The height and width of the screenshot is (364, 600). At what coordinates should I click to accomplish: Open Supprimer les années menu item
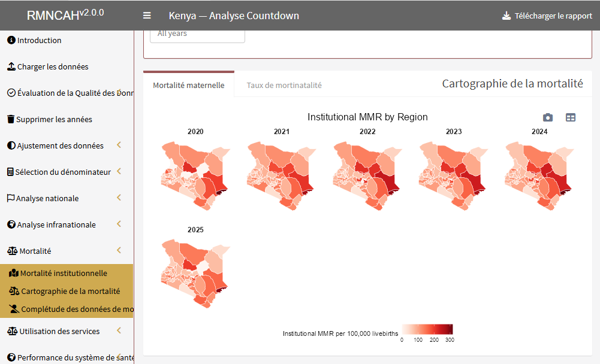coord(67,119)
